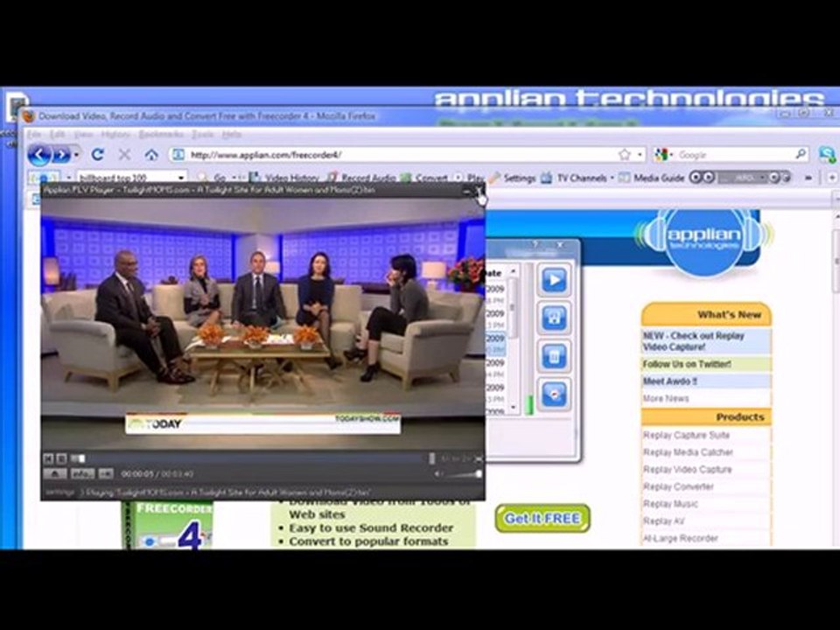Click the Freecorder 4 product box image
840x630 pixels.
pos(167,525)
